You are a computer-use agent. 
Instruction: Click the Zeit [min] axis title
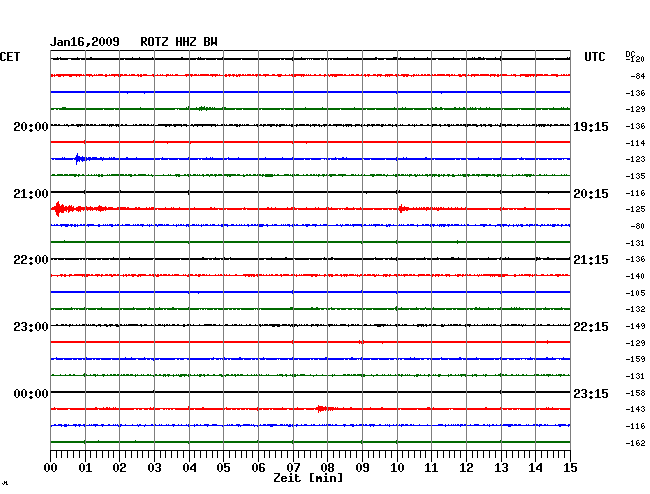[x=308, y=478]
